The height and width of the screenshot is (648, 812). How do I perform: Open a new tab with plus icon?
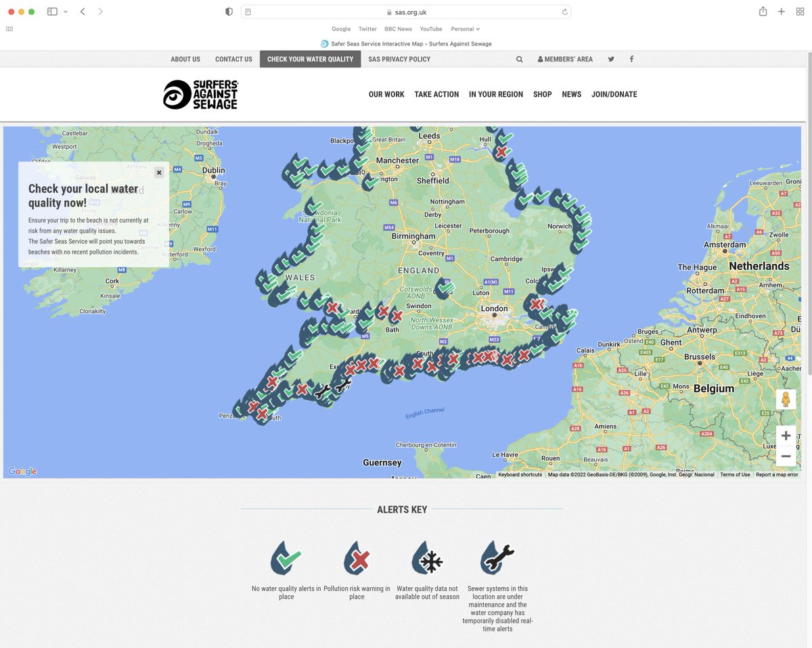781,11
